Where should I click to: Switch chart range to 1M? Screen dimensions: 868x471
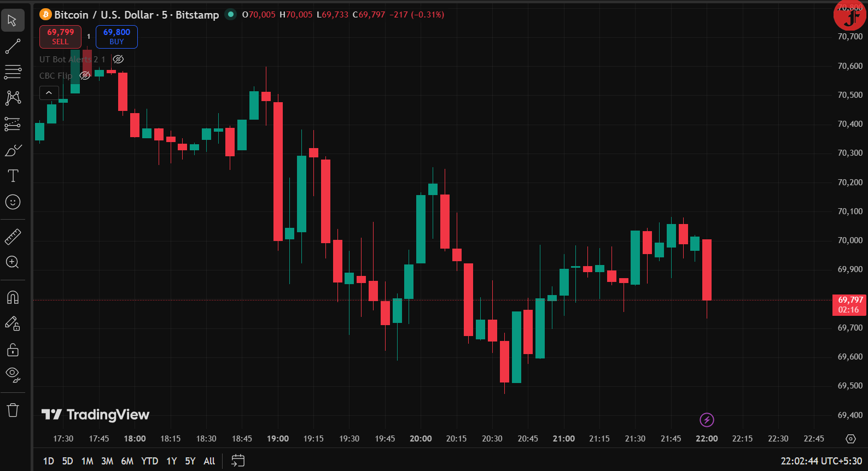(87, 461)
